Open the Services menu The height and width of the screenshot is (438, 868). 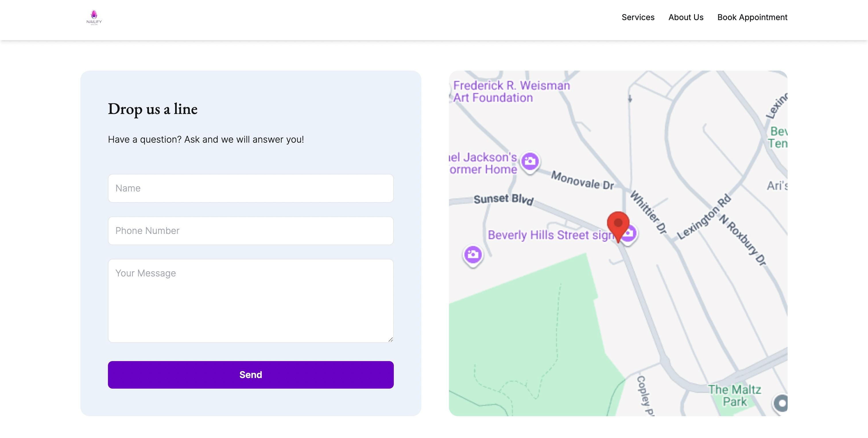coord(638,17)
